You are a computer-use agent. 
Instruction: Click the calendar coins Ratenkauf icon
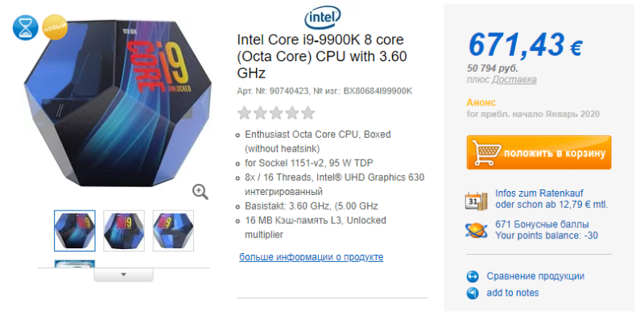[x=477, y=201]
